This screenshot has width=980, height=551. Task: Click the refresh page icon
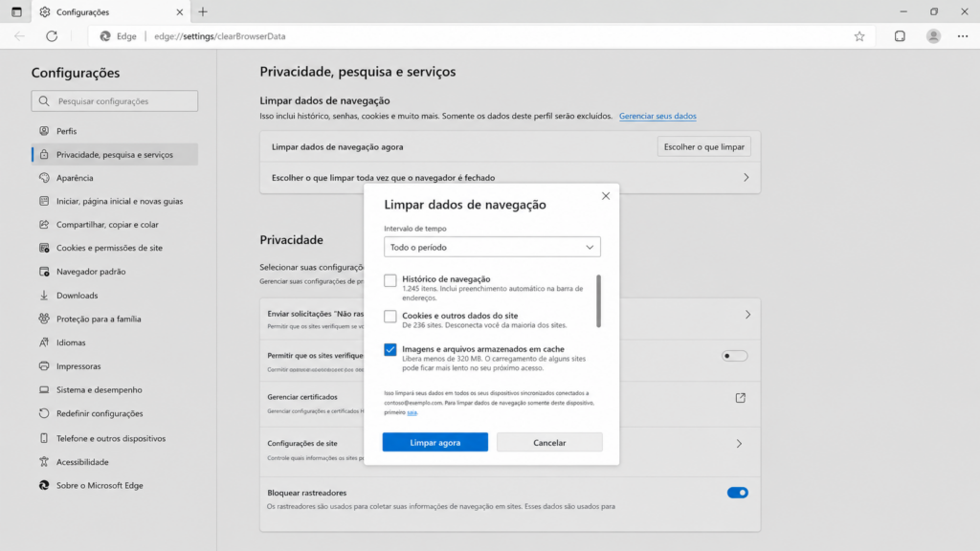[52, 36]
